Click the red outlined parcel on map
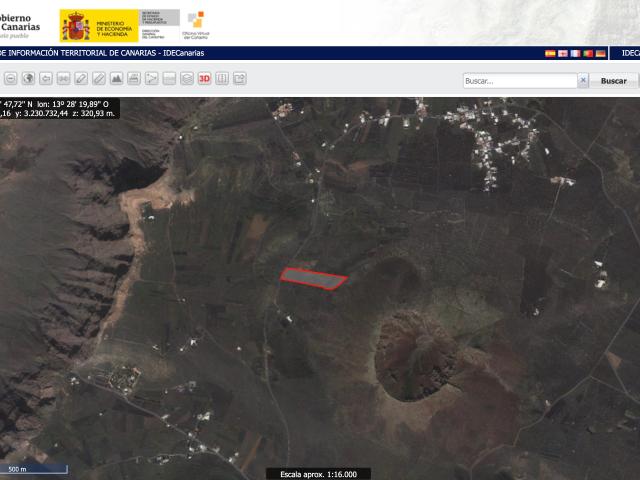640x480 pixels. click(313, 279)
